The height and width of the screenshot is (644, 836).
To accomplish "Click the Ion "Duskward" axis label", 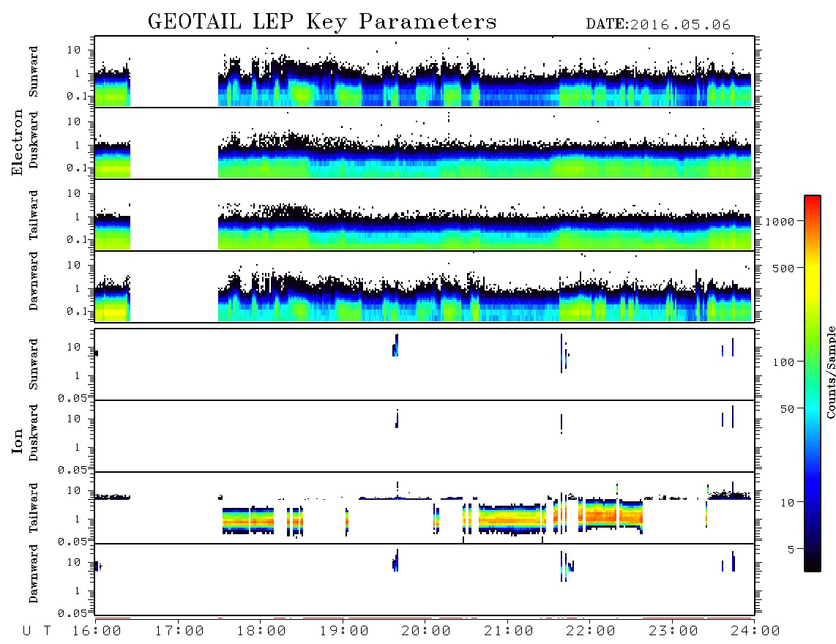I will point(34,433).
